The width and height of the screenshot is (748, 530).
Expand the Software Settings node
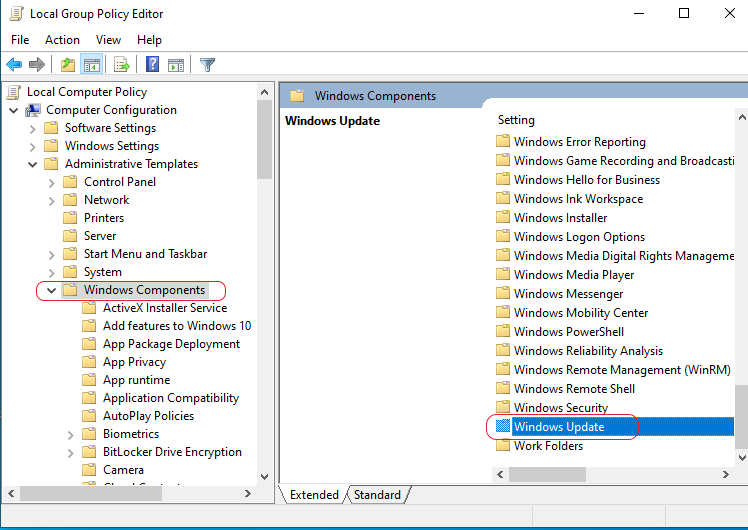tap(32, 129)
